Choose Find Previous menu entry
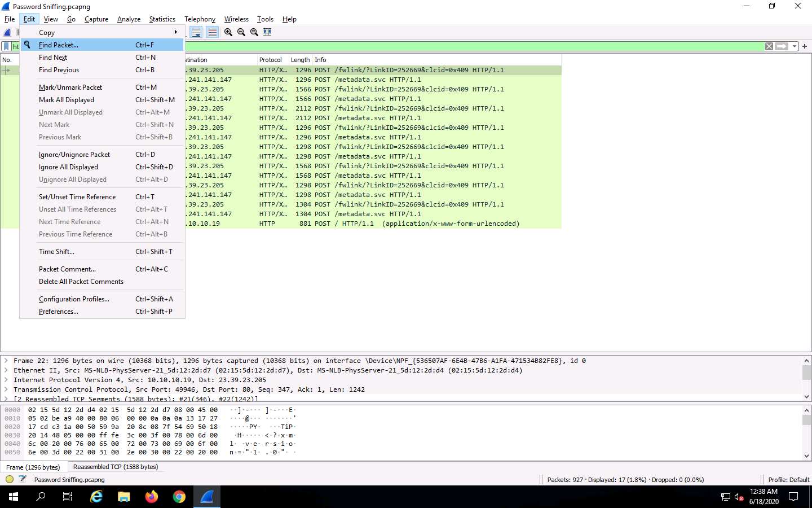Image resolution: width=812 pixels, height=508 pixels. [102, 69]
